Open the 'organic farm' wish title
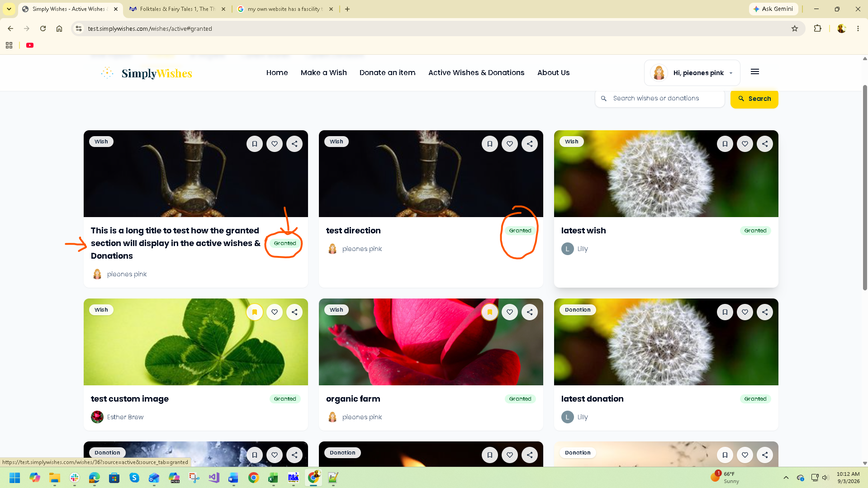Viewport: 868px width, 488px height. (353, 399)
